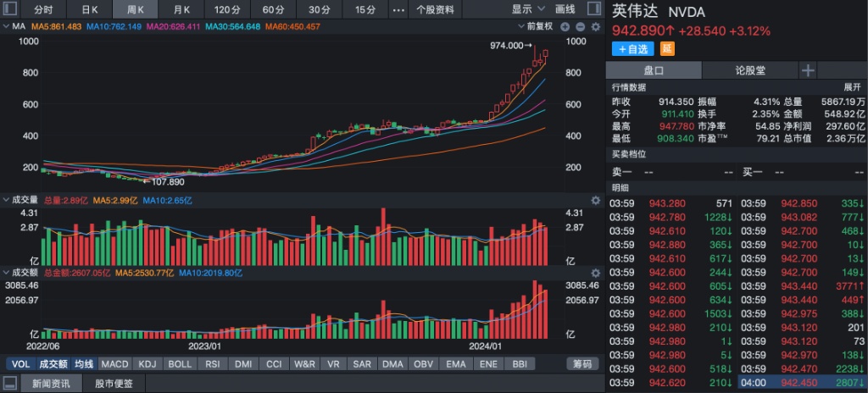This screenshot has height=393, width=868.
Task: Switch to 日K daily chart tab
Action: (89, 9)
